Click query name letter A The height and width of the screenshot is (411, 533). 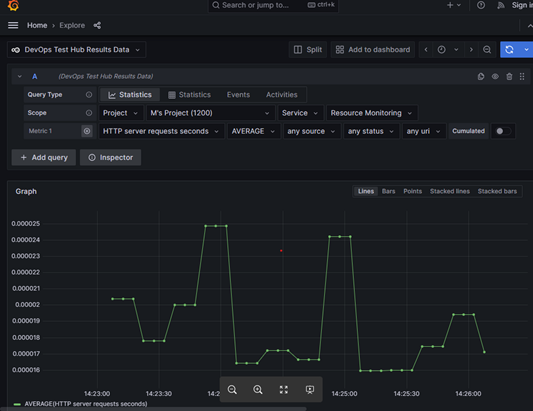click(35, 76)
